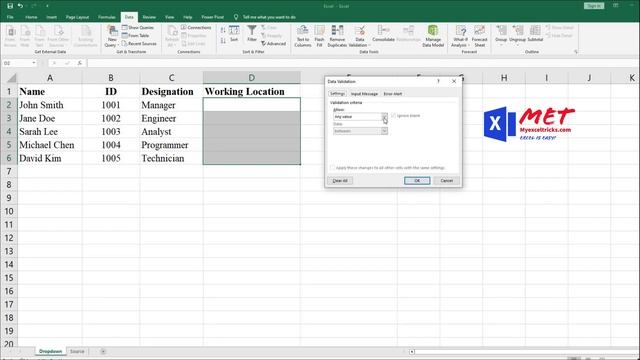Screen dimensions: 640x360
Task: Switch to the Page Layout tab
Action: [77, 17]
